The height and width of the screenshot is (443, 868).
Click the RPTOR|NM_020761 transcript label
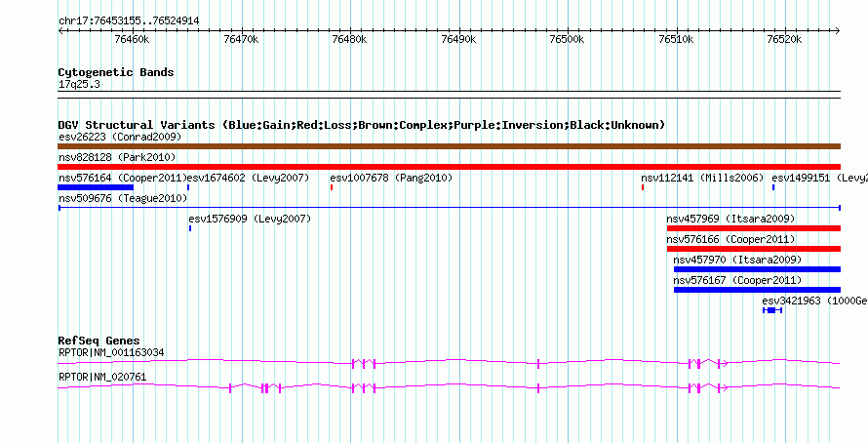pyautogui.click(x=102, y=377)
